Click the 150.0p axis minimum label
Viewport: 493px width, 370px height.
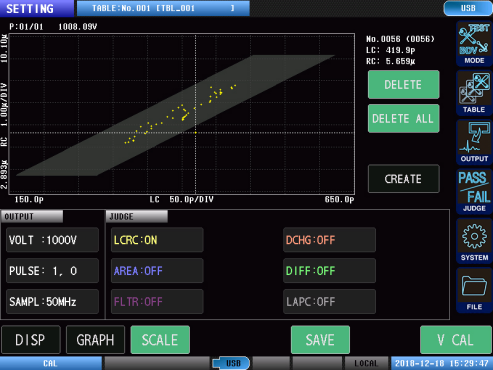pos(29,199)
